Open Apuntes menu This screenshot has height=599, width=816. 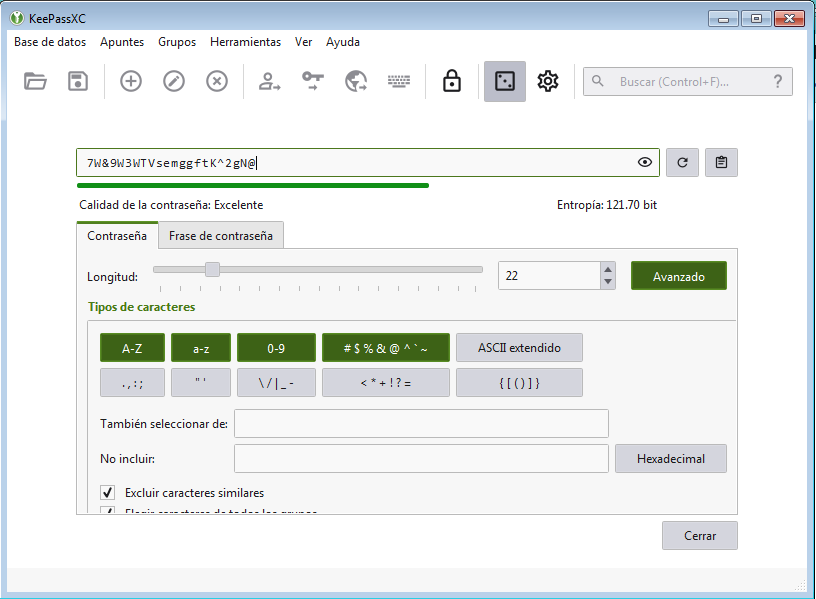pos(122,42)
